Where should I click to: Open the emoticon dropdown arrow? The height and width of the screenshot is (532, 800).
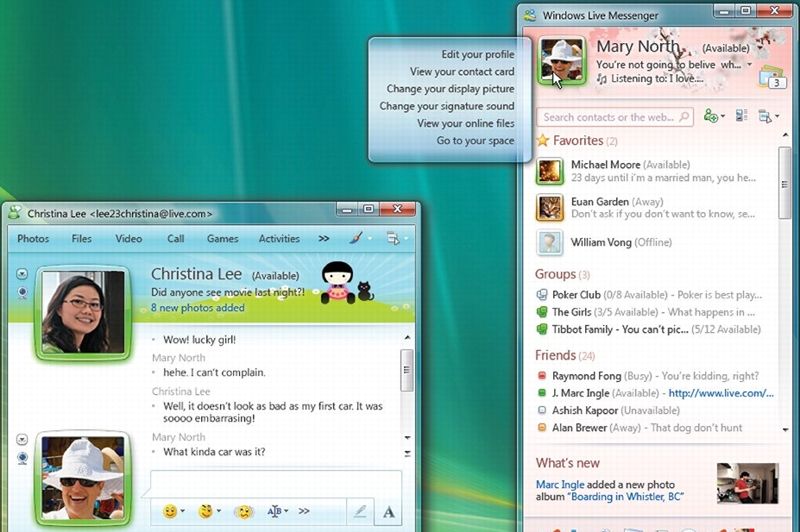click(x=182, y=511)
